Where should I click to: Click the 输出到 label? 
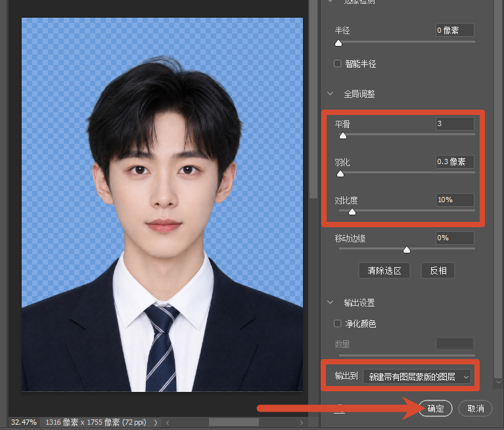[x=346, y=376]
